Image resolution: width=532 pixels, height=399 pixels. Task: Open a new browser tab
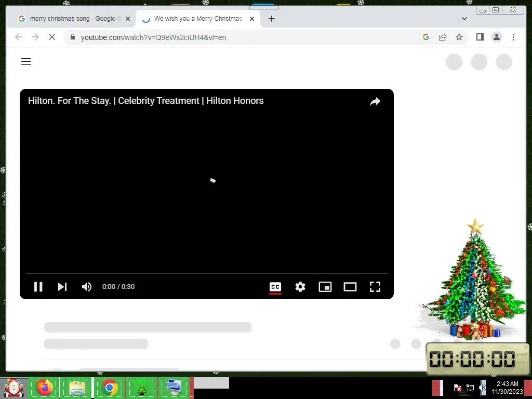tap(271, 19)
